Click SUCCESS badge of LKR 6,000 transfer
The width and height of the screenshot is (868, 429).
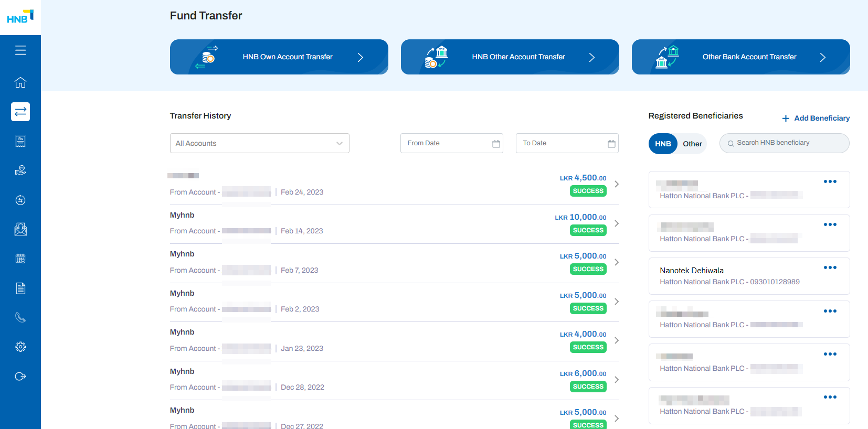(588, 387)
